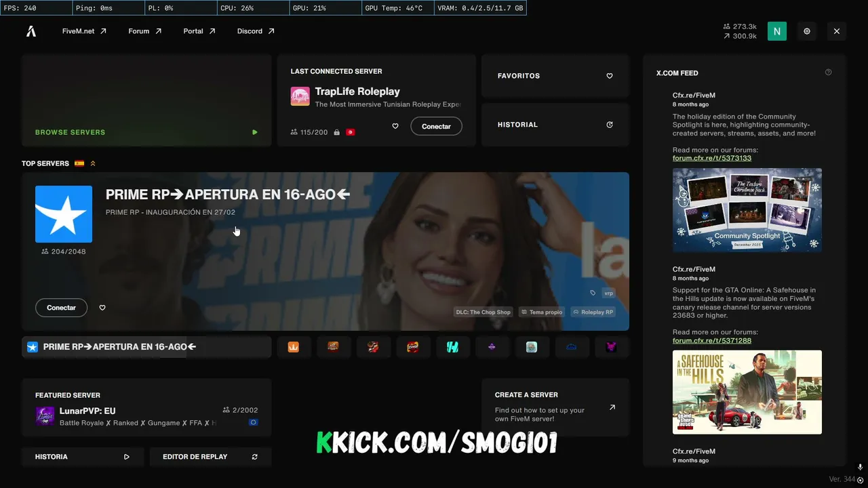The height and width of the screenshot is (488, 868).
Task: Click the Tema propio tag
Action: 542,312
